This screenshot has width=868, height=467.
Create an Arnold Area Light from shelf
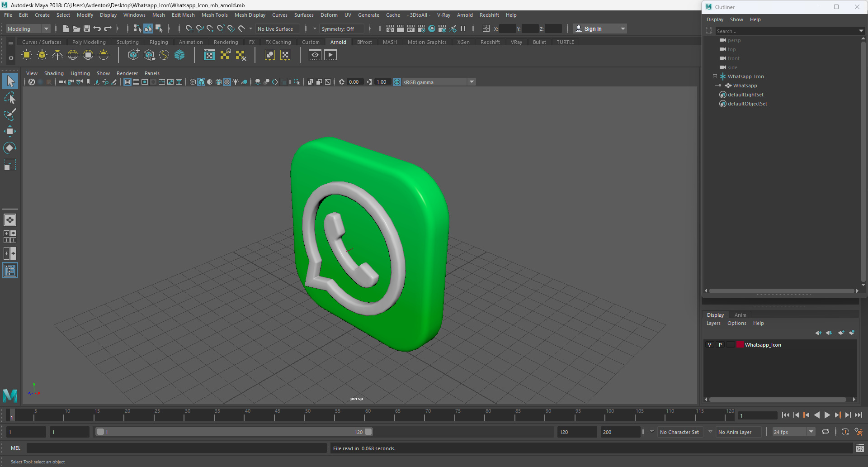(27, 55)
